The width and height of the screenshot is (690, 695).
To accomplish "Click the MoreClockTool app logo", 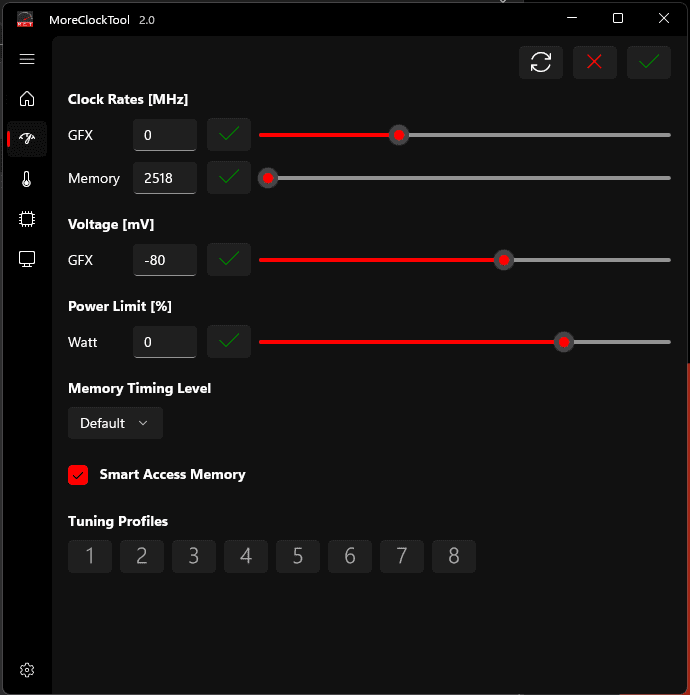I will 25,20.
